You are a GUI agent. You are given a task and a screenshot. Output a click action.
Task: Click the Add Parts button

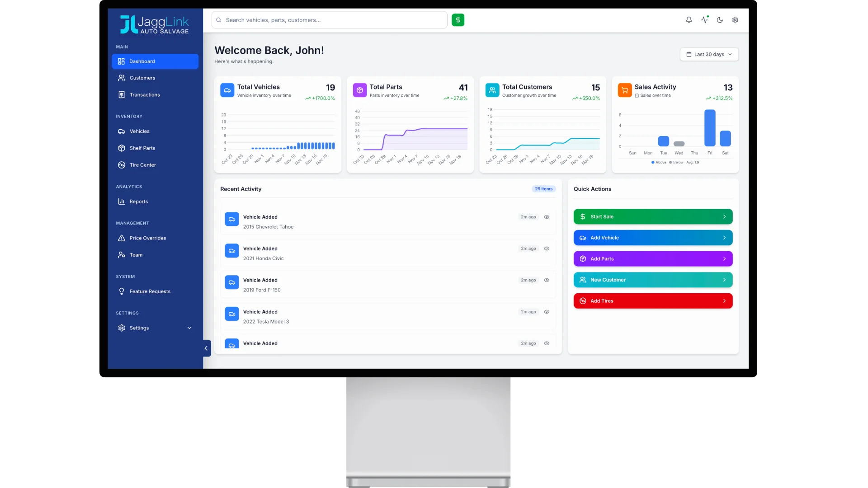[652, 259]
